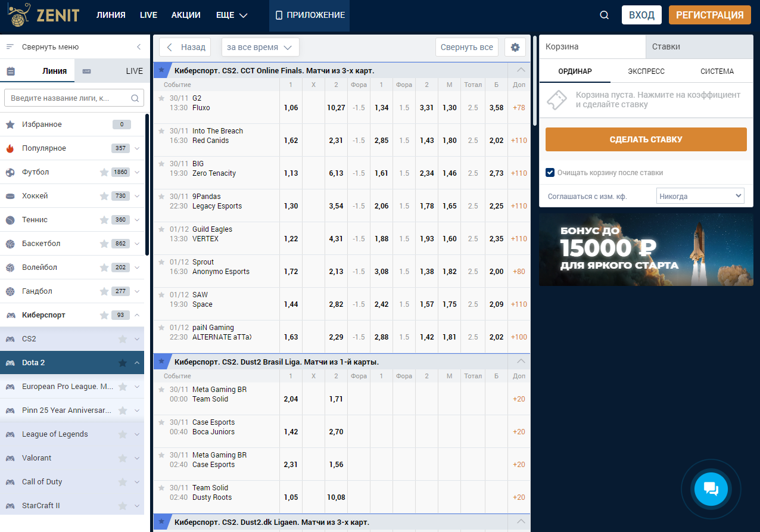Switch to the 'Ставки' tab
The width and height of the screenshot is (760, 532).
(x=699, y=46)
